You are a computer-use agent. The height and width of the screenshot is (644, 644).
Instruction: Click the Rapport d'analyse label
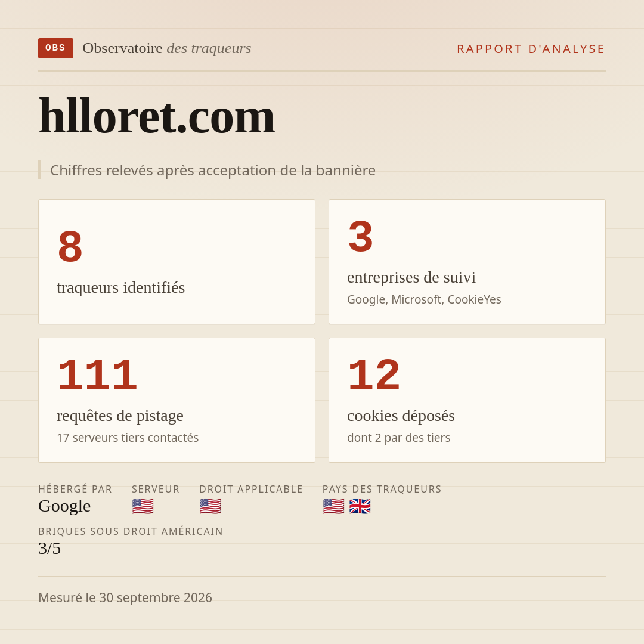point(531,49)
